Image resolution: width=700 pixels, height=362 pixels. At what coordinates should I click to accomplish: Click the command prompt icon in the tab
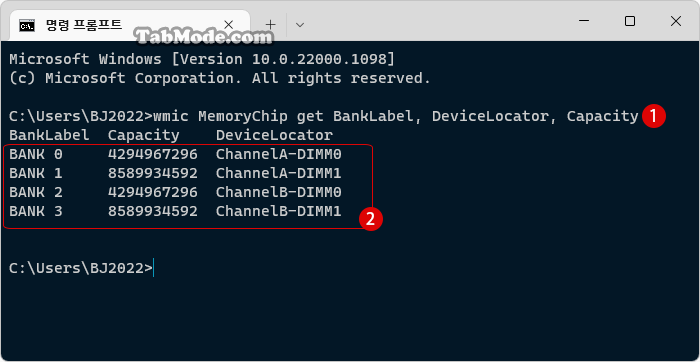point(27,25)
